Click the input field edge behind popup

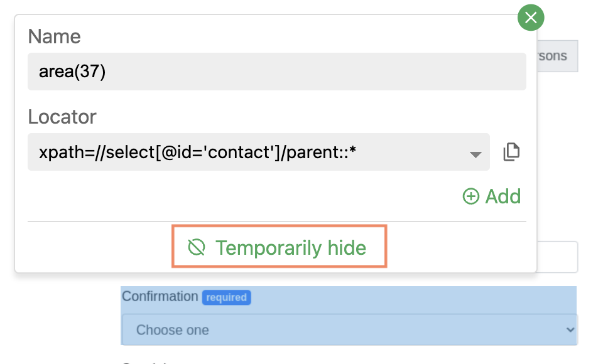[557, 257]
